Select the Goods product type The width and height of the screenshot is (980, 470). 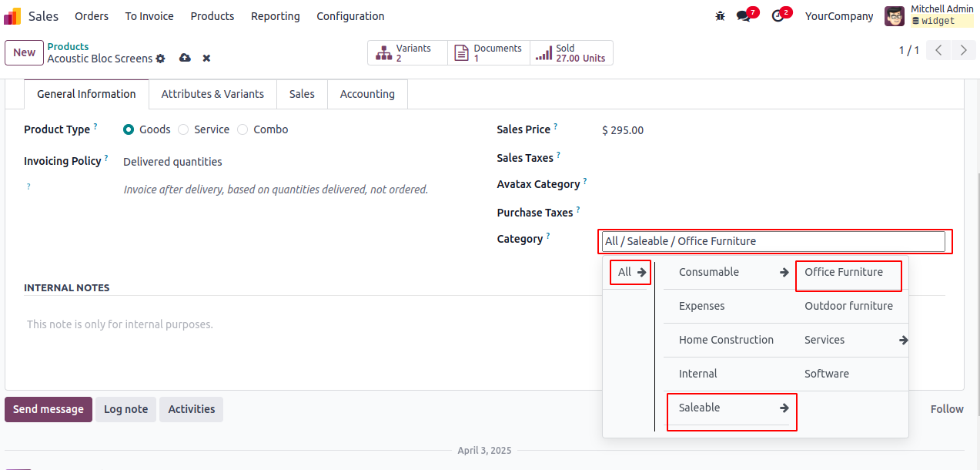point(129,129)
